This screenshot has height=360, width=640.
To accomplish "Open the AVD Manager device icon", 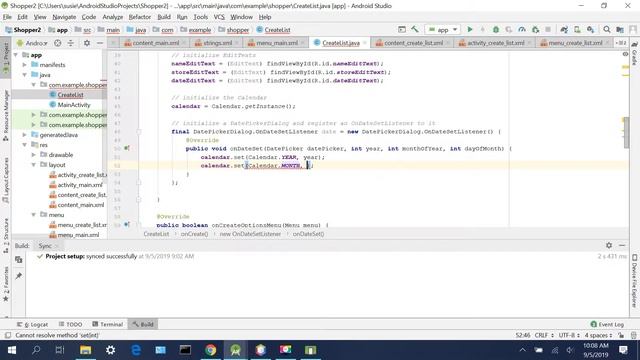I will point(577,29).
